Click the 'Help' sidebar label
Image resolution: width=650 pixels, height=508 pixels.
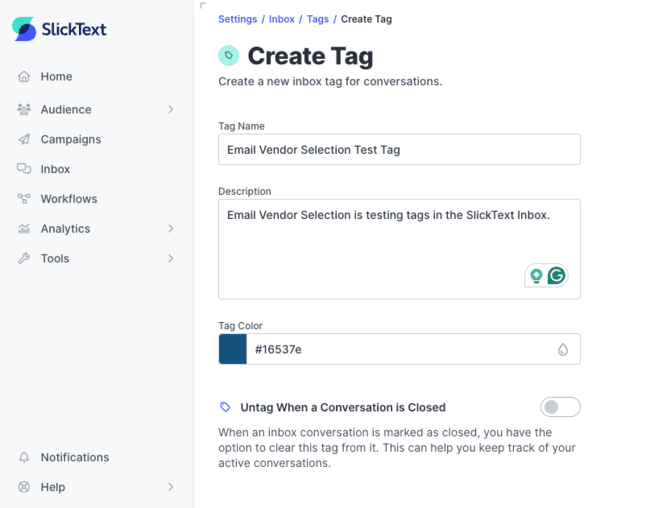pyautogui.click(x=53, y=487)
